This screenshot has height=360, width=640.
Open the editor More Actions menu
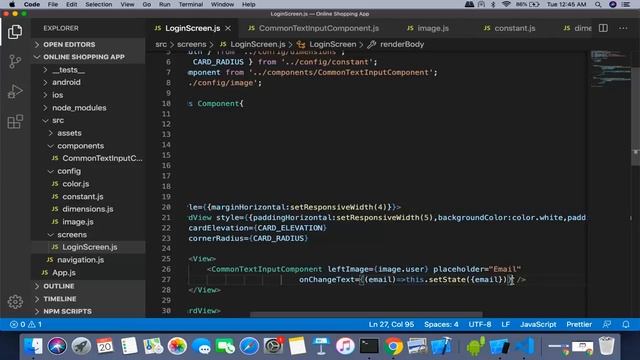623,28
